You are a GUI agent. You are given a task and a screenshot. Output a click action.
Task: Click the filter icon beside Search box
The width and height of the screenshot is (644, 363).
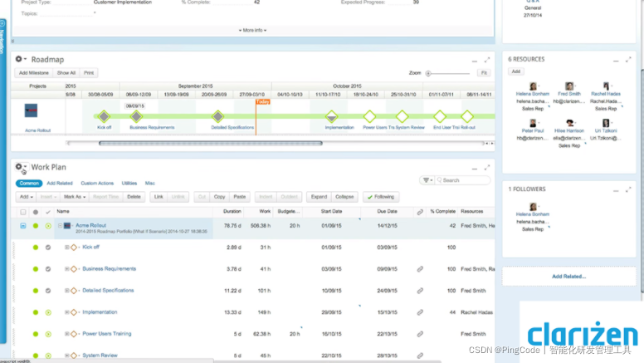click(427, 180)
